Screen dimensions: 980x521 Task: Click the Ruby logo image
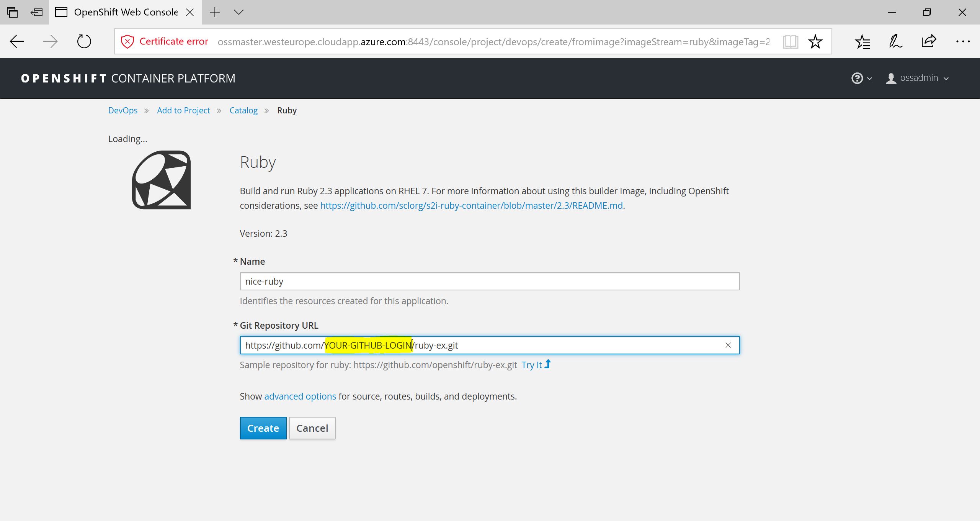[161, 180]
